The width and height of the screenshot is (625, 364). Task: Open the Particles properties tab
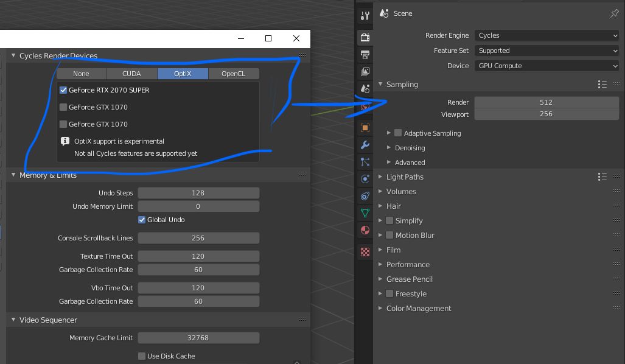[365, 162]
